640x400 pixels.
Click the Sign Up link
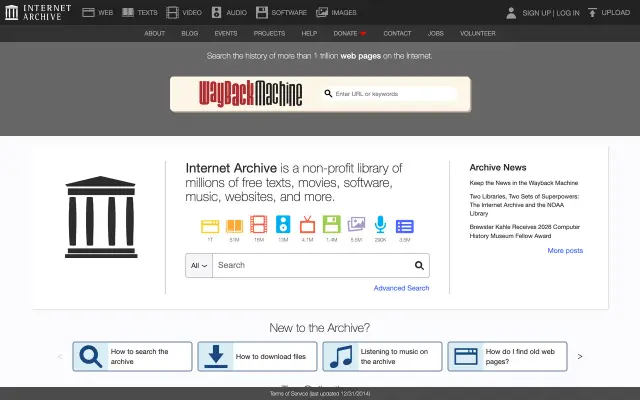click(x=536, y=13)
